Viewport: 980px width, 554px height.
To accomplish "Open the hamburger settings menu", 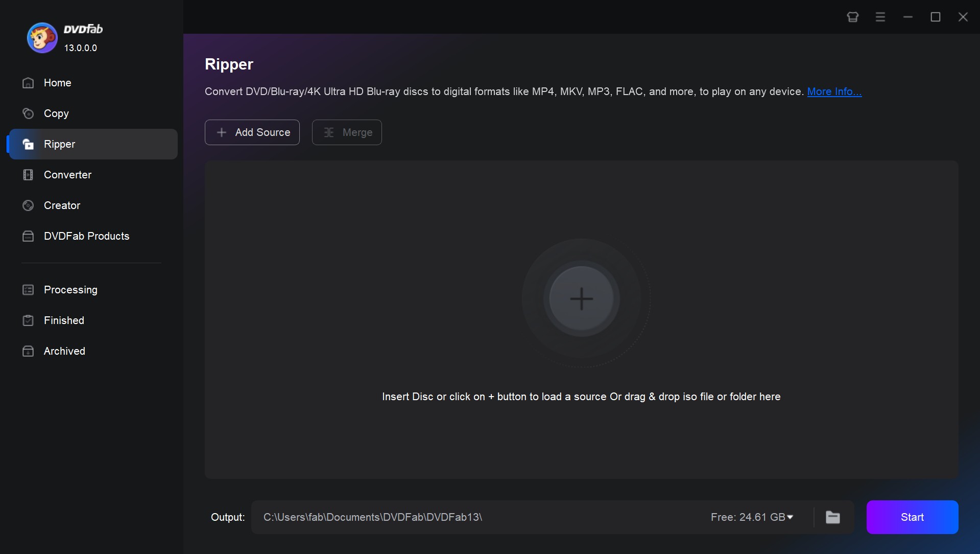I will point(880,17).
